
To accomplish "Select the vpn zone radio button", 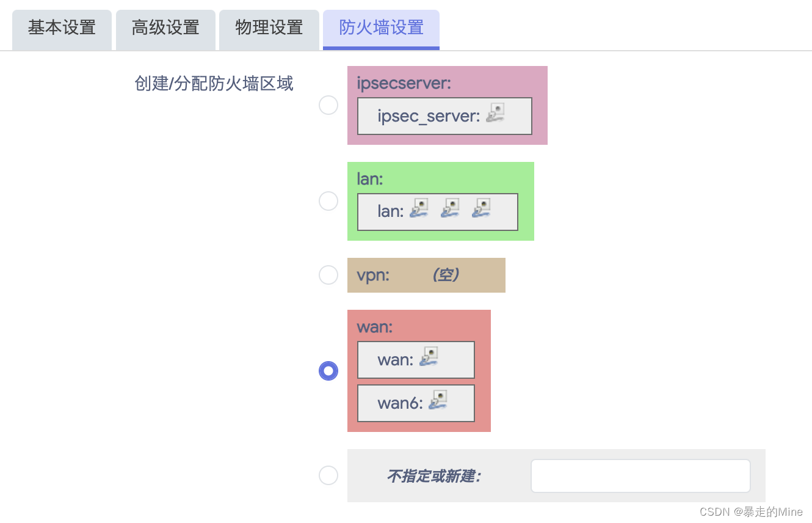I will [328, 275].
